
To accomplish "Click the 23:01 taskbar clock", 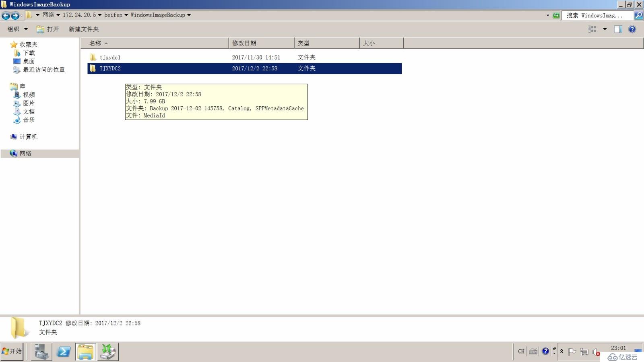I will coord(618,348).
